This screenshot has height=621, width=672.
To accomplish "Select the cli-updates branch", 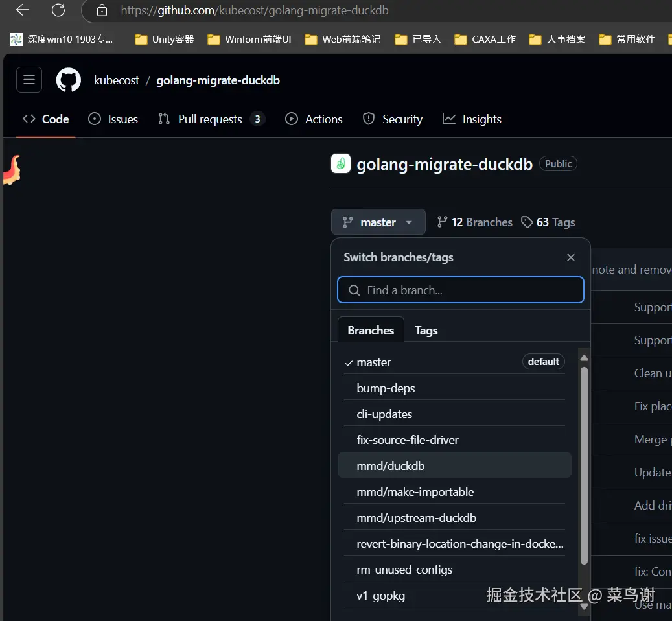I will tap(454, 414).
